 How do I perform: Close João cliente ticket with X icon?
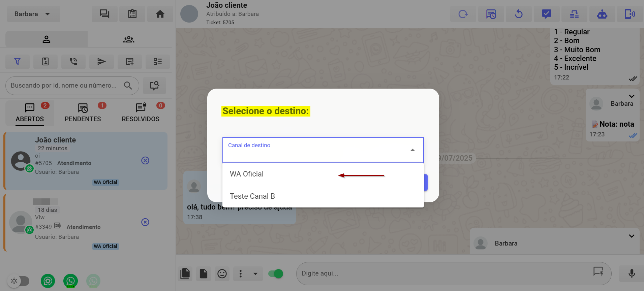coord(145,161)
